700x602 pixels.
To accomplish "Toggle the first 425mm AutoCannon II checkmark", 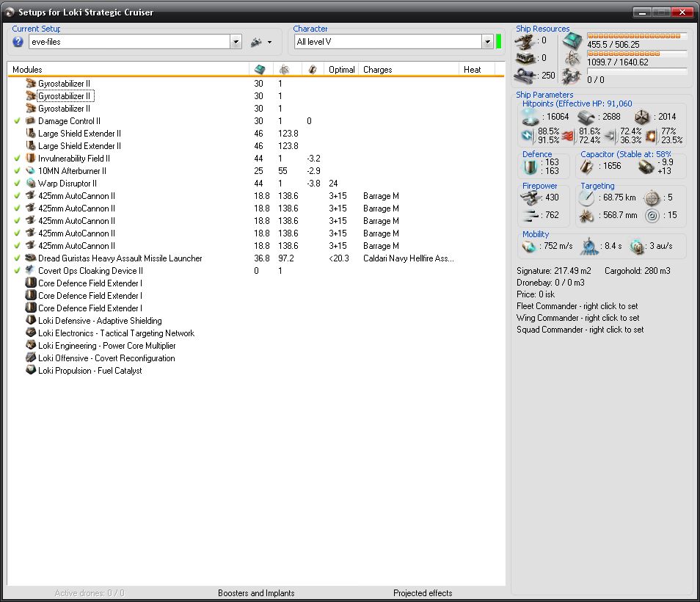I will [x=18, y=195].
